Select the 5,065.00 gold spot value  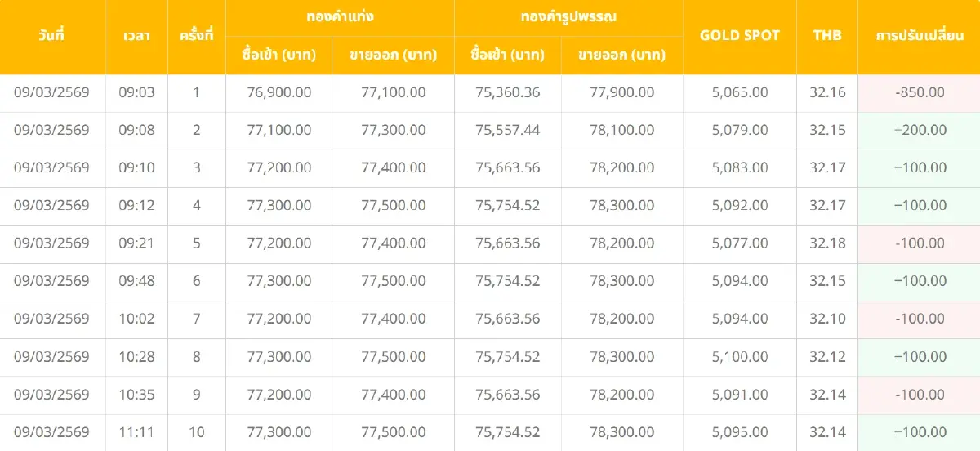(740, 92)
